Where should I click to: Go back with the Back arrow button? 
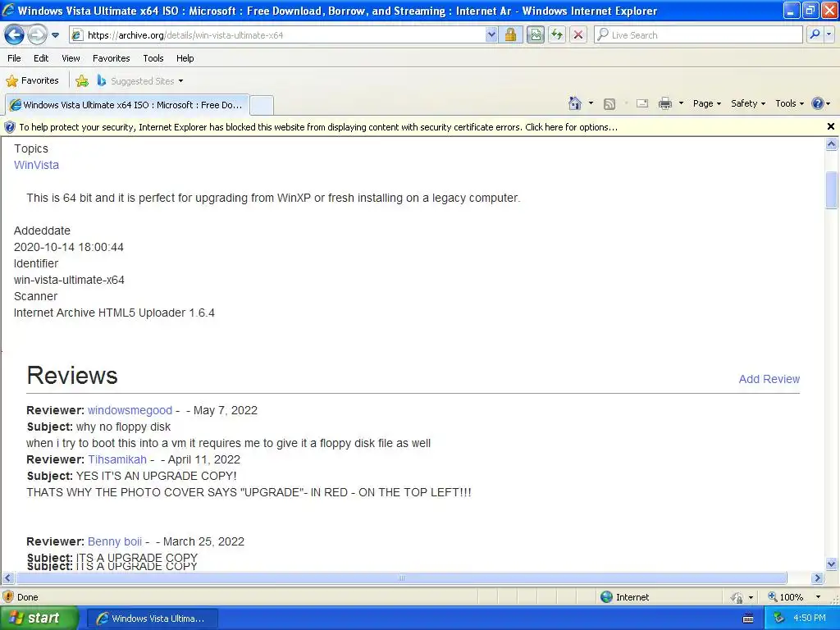15,35
